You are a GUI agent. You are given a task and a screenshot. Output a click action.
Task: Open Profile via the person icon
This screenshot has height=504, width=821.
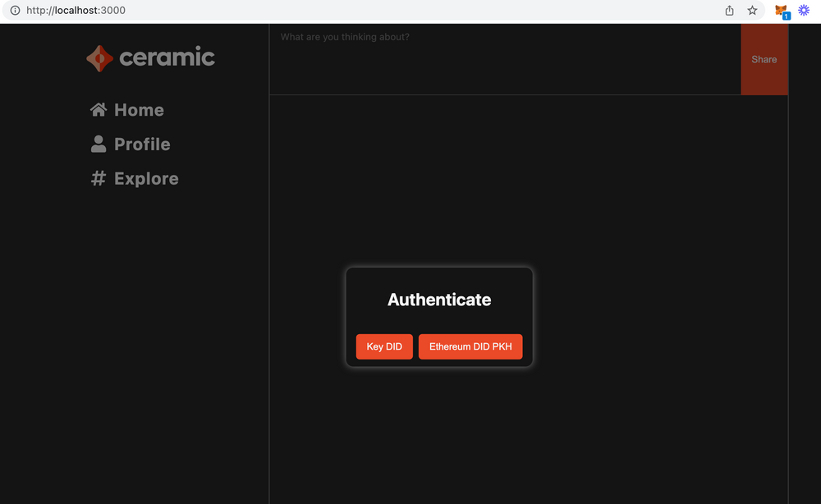pos(99,144)
